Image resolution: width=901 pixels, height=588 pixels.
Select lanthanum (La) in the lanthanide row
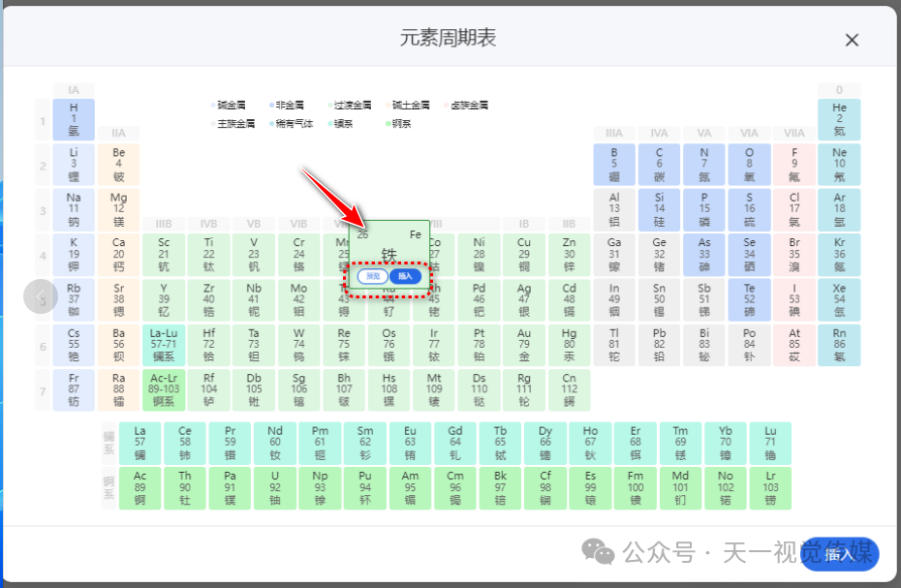(x=140, y=443)
